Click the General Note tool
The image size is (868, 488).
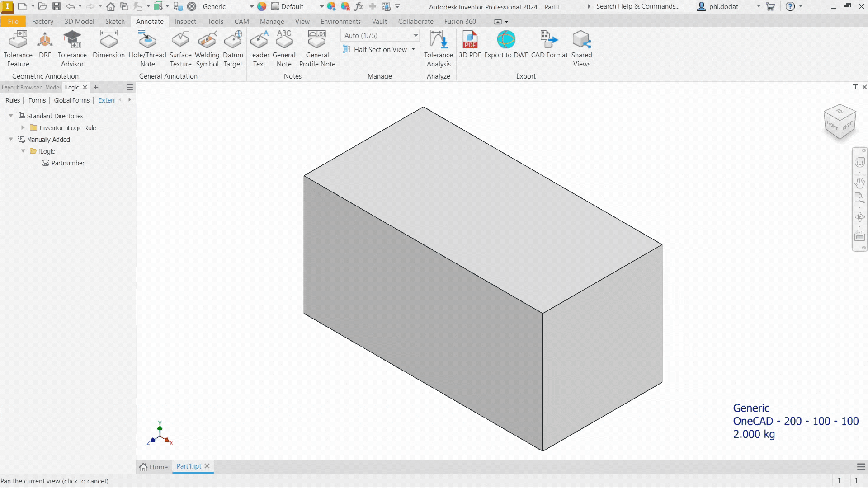click(284, 49)
